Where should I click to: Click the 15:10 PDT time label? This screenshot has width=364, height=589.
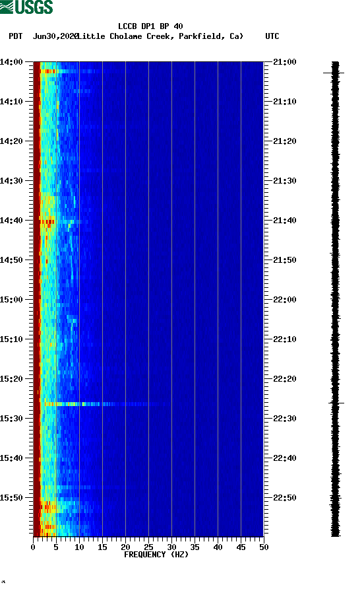[x=11, y=339]
